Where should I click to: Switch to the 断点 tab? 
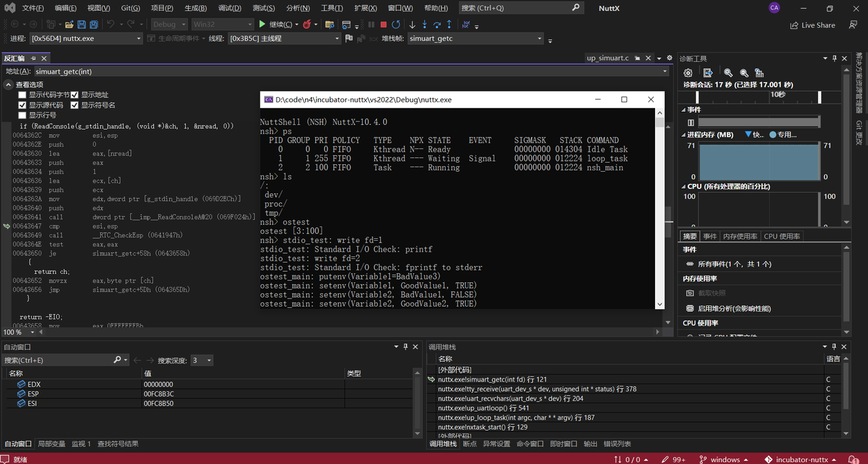tap(470, 444)
